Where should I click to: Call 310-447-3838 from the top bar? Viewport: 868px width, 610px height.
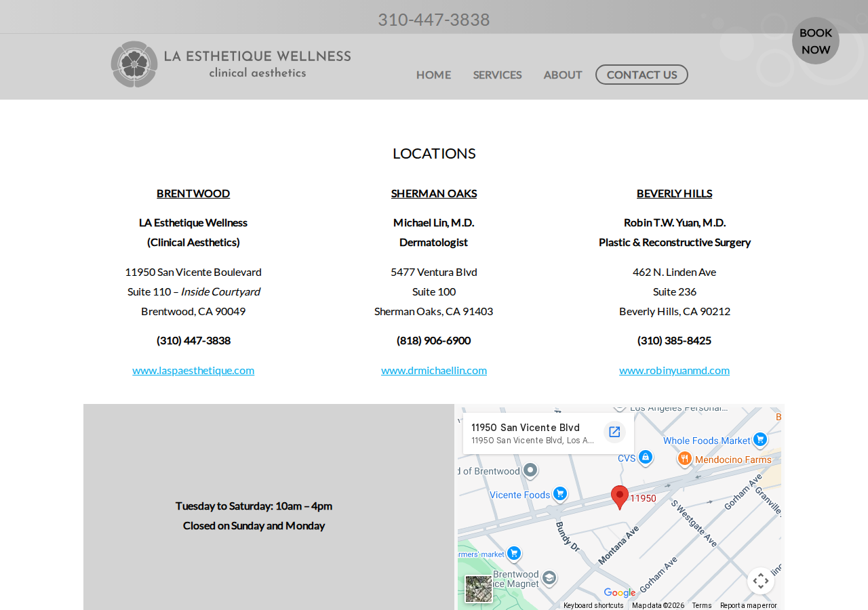pyautogui.click(x=434, y=20)
